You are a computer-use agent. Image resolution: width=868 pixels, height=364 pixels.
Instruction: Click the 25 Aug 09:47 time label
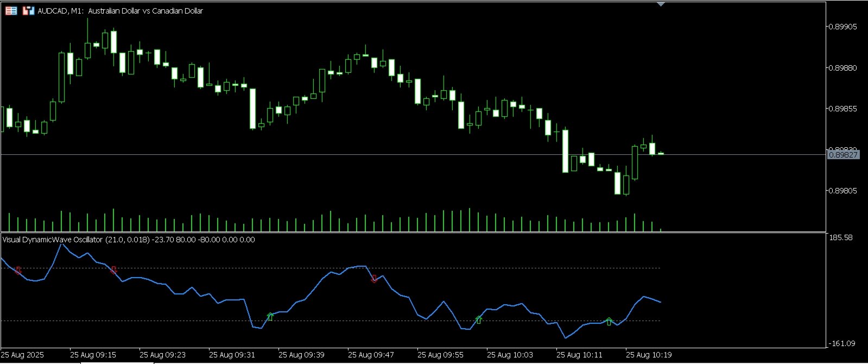[x=371, y=355]
